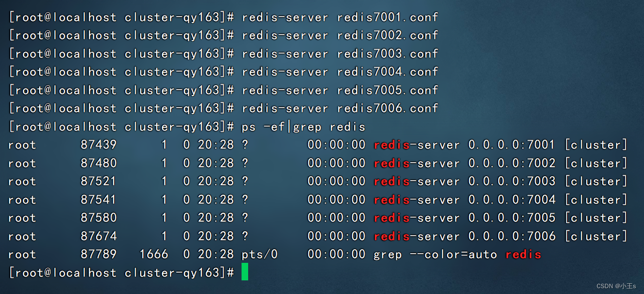Select the 0.0.0.0:7002 address text
Screen dimensions: 644x294
coord(511,163)
